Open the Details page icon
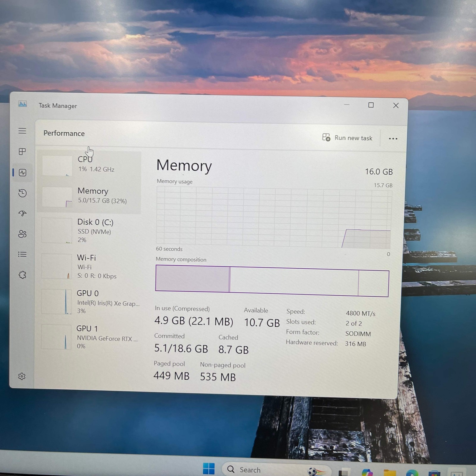476x476 pixels. click(x=22, y=254)
